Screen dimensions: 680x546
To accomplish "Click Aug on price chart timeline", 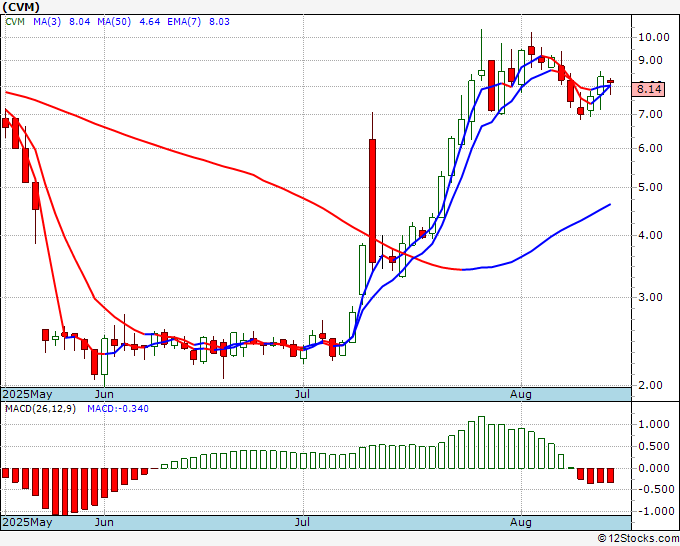I will pos(521,394).
